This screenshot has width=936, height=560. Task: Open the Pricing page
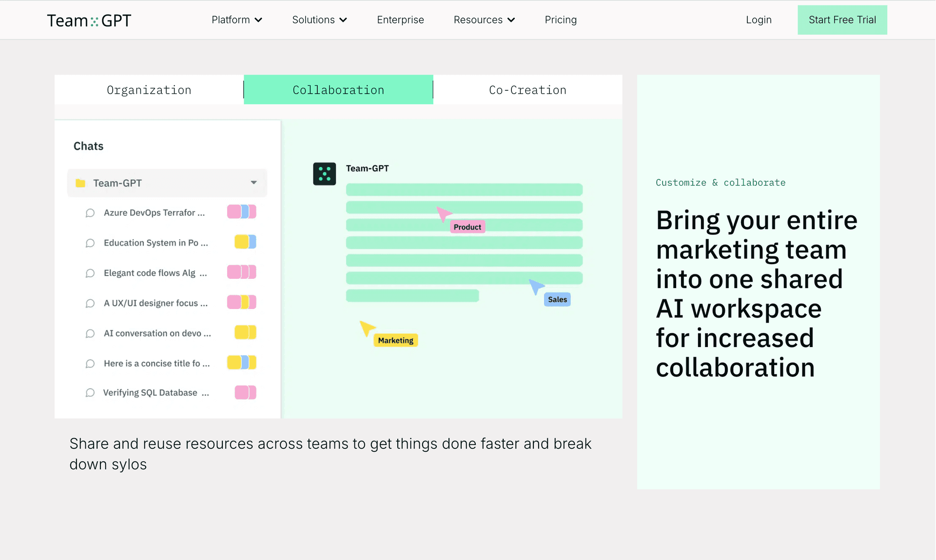[561, 20]
